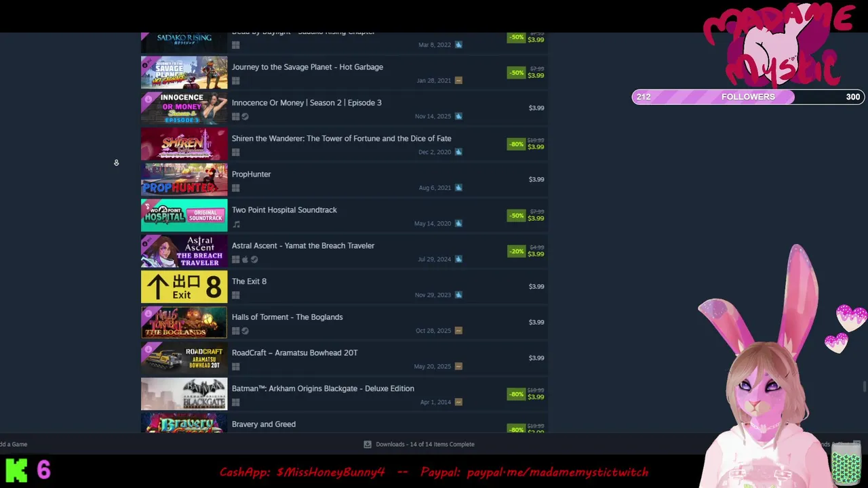This screenshot has width=868, height=488.
Task: Click the Apr 1, 2014 release date
Action: (435, 403)
